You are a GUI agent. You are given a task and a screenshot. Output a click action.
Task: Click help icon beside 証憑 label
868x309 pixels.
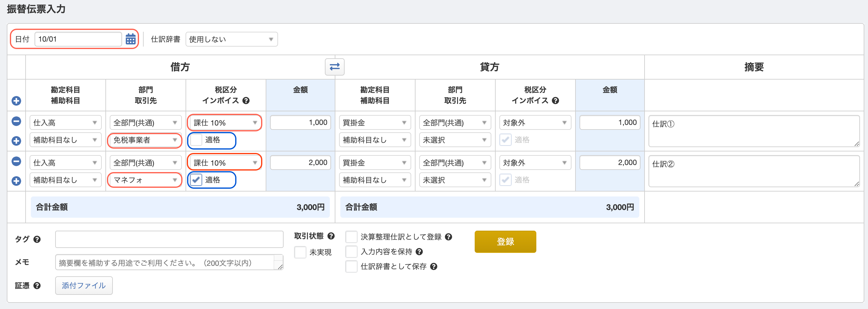pos(37,286)
